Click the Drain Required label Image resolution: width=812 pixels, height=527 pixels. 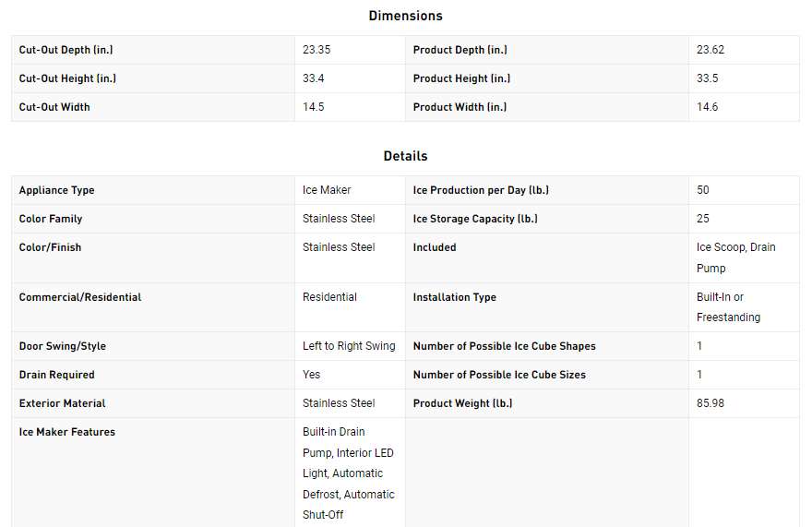point(56,375)
